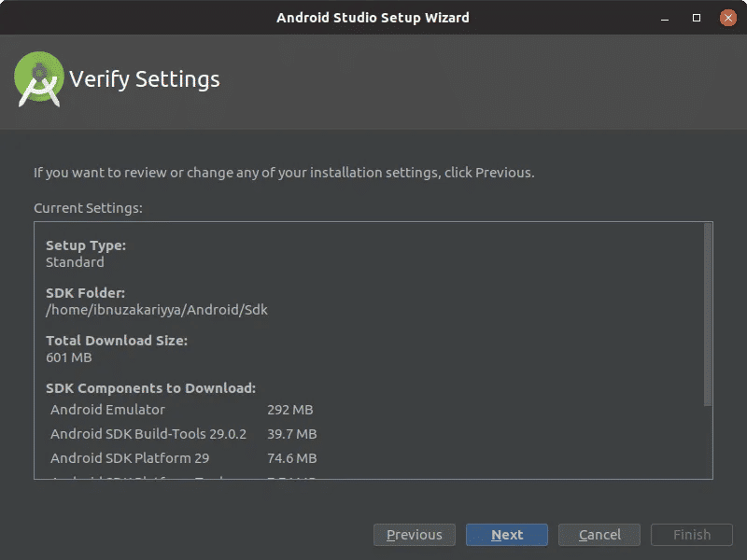Click the Total Download Size label

117,341
